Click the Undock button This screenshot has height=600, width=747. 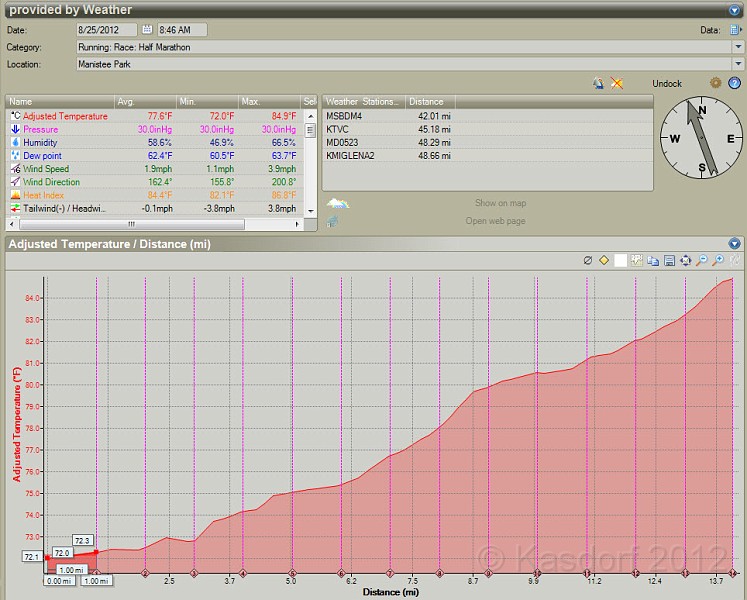pyautogui.click(x=667, y=84)
